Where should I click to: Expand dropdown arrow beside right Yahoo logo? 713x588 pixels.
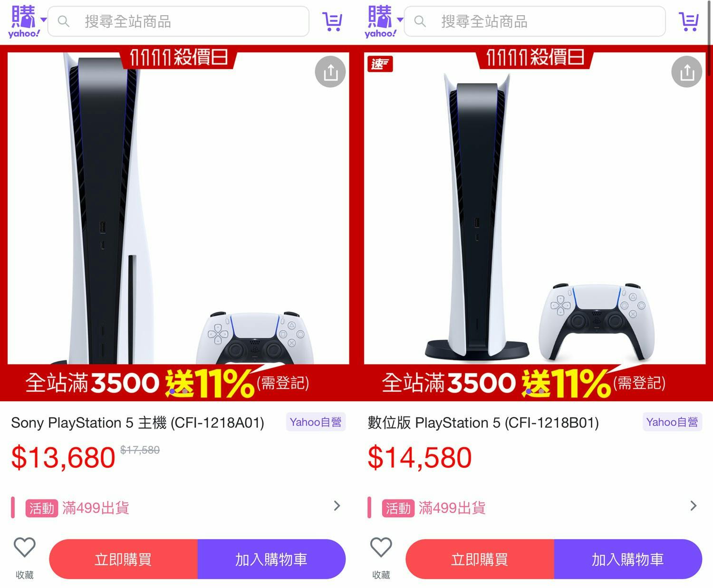point(400,20)
